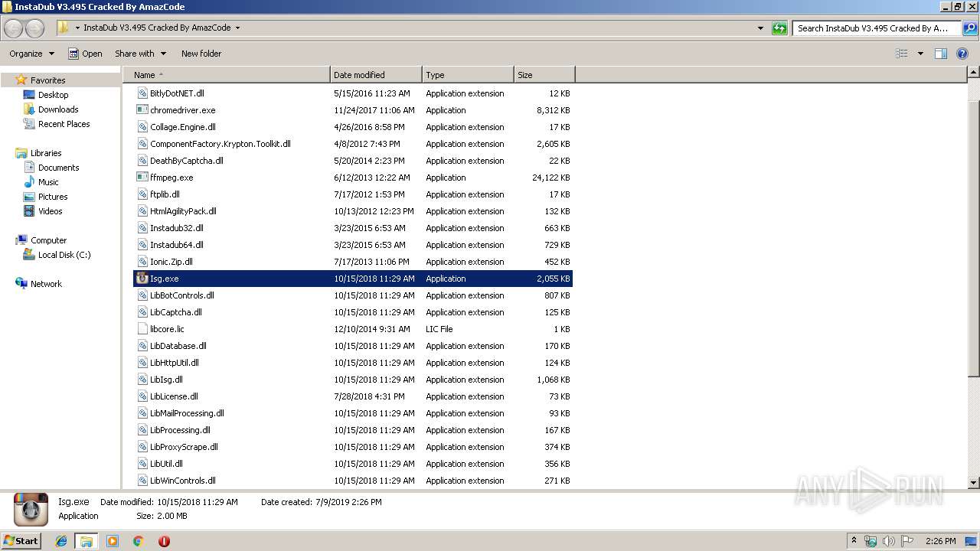Open the view options dropdown arrow

click(920, 54)
